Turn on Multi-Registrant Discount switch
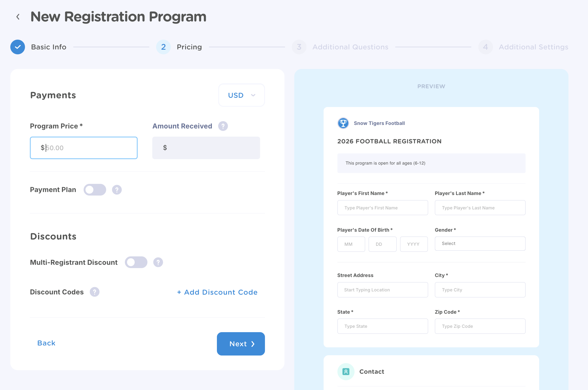Screen dimensions: 588x390 [136, 262]
